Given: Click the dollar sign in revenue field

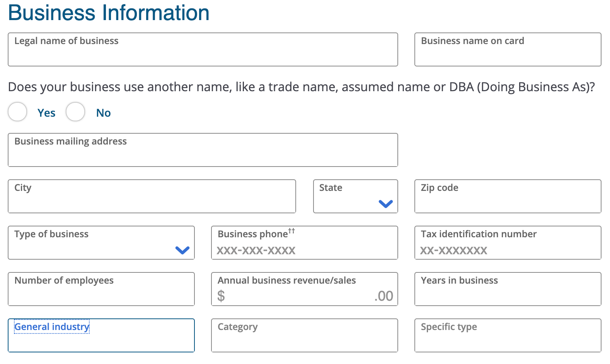Looking at the screenshot, I should click(221, 296).
